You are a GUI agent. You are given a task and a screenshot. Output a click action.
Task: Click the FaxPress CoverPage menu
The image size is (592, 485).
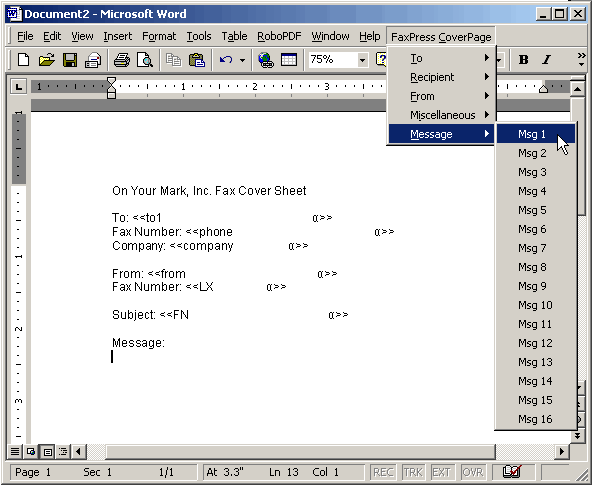coord(441,37)
